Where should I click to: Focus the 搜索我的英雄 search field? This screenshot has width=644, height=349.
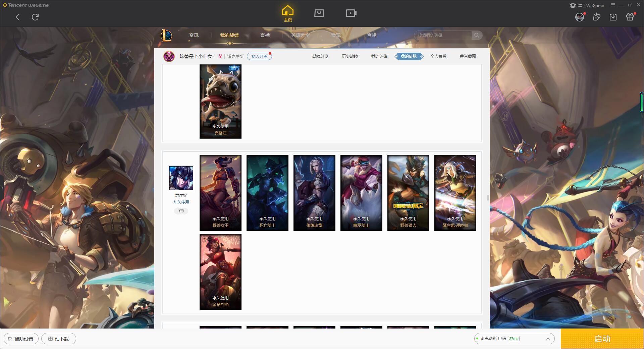coord(443,35)
